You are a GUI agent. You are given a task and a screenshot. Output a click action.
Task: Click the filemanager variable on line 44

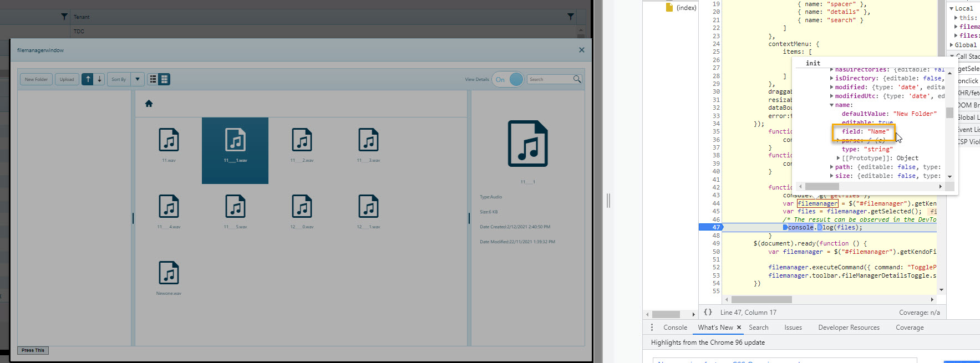[817, 203]
